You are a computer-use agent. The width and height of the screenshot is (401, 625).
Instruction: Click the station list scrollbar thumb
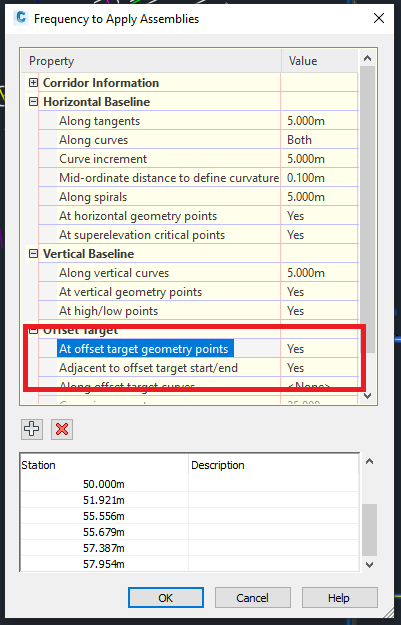[x=370, y=530]
